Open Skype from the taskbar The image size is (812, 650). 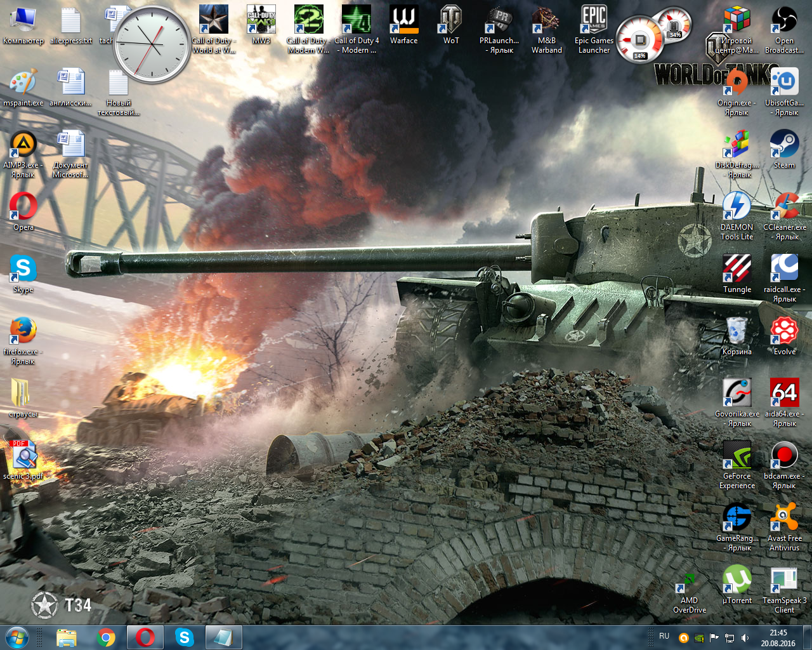point(185,637)
